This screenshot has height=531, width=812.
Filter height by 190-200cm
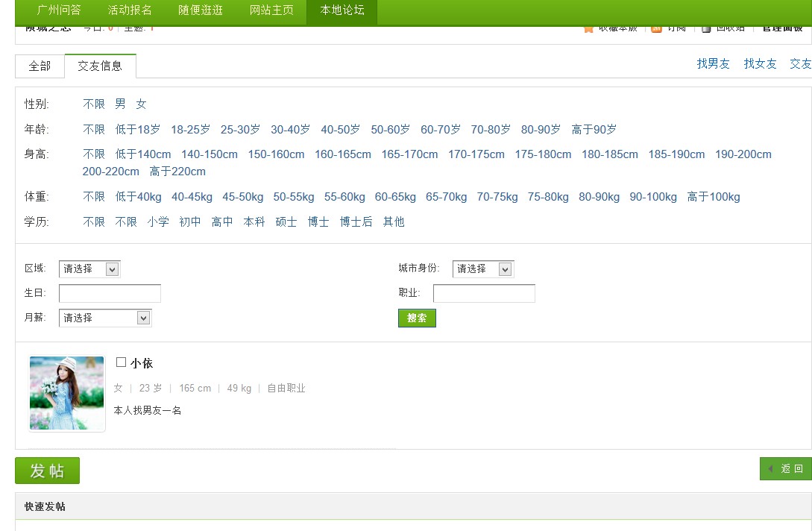[743, 154]
